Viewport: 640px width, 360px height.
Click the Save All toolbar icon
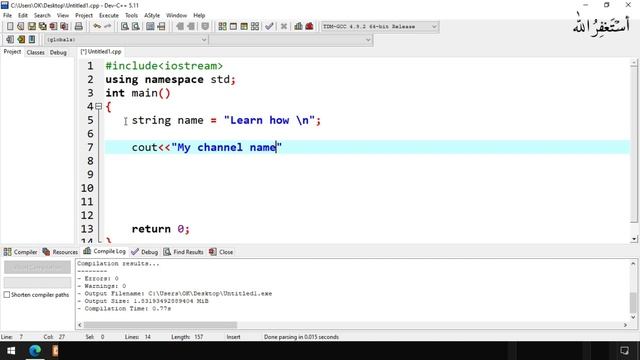point(42,27)
